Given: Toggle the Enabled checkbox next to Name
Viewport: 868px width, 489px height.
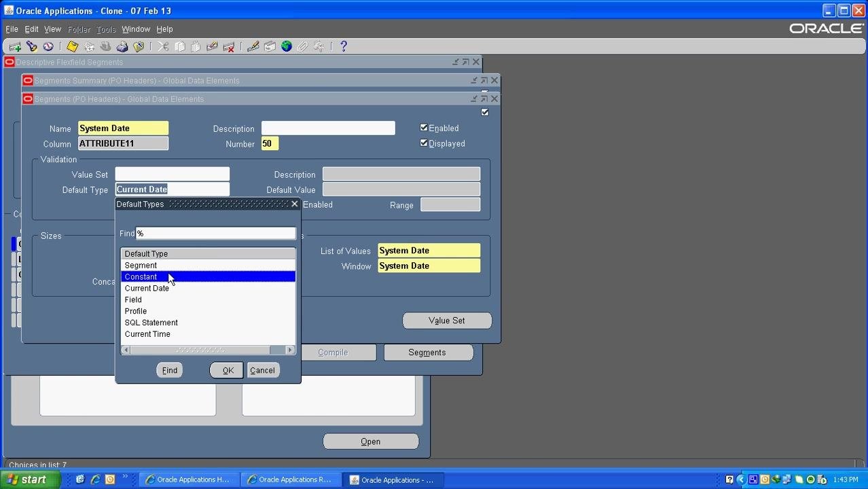Looking at the screenshot, I should [424, 128].
